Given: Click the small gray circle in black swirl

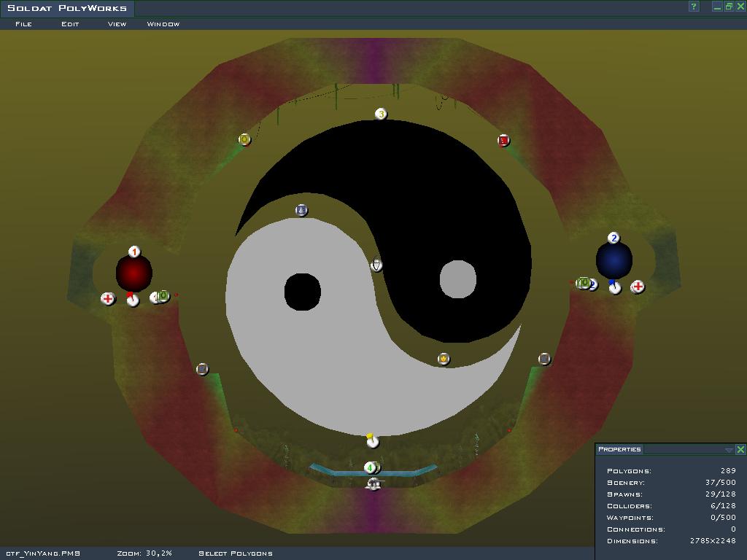Looking at the screenshot, I should click(x=458, y=279).
